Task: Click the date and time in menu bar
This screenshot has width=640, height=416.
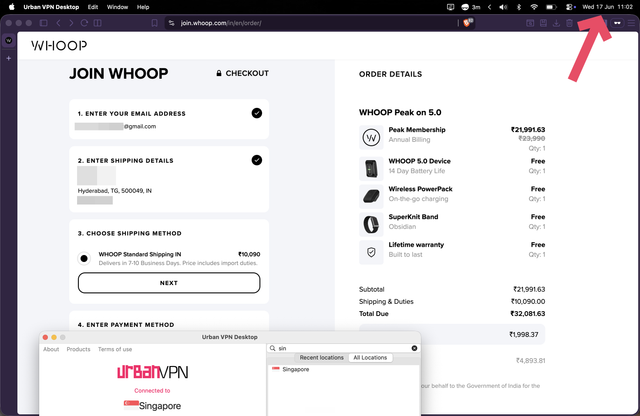Action: [x=607, y=7]
